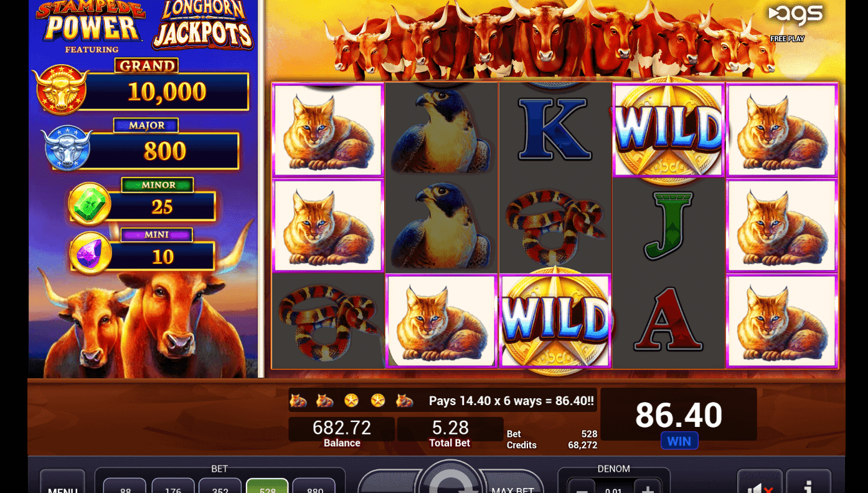This screenshot has width=868, height=493.
Task: Click the AGS Free Play logo
Action: coord(795,22)
